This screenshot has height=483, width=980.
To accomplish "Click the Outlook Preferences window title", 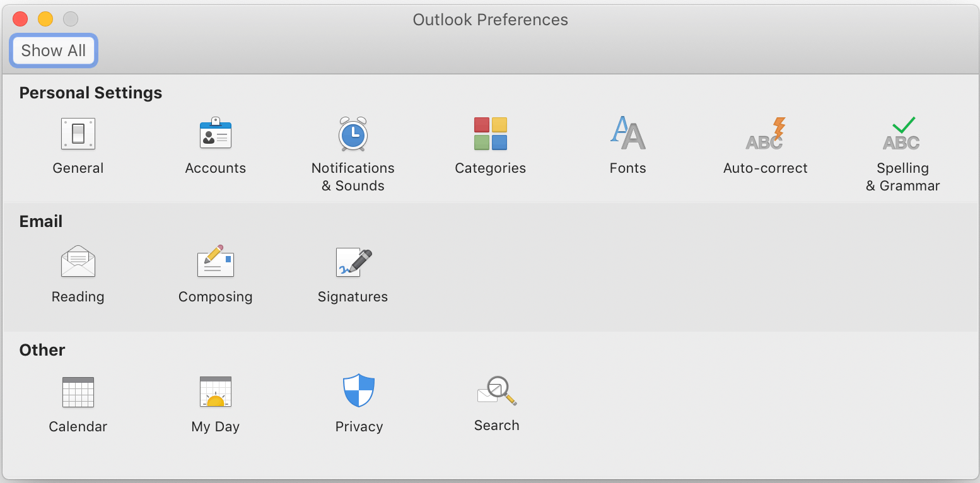I will (x=491, y=20).
